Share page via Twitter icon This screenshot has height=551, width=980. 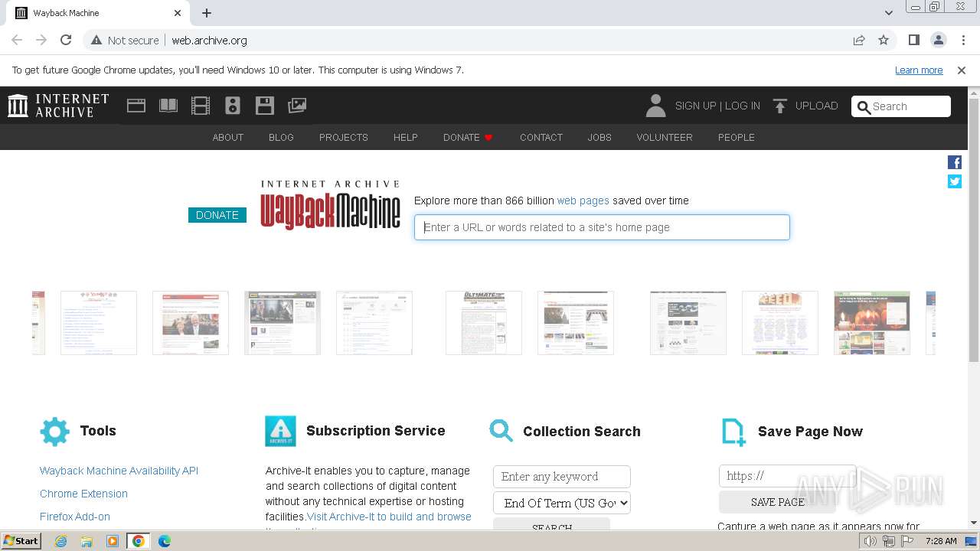(955, 181)
